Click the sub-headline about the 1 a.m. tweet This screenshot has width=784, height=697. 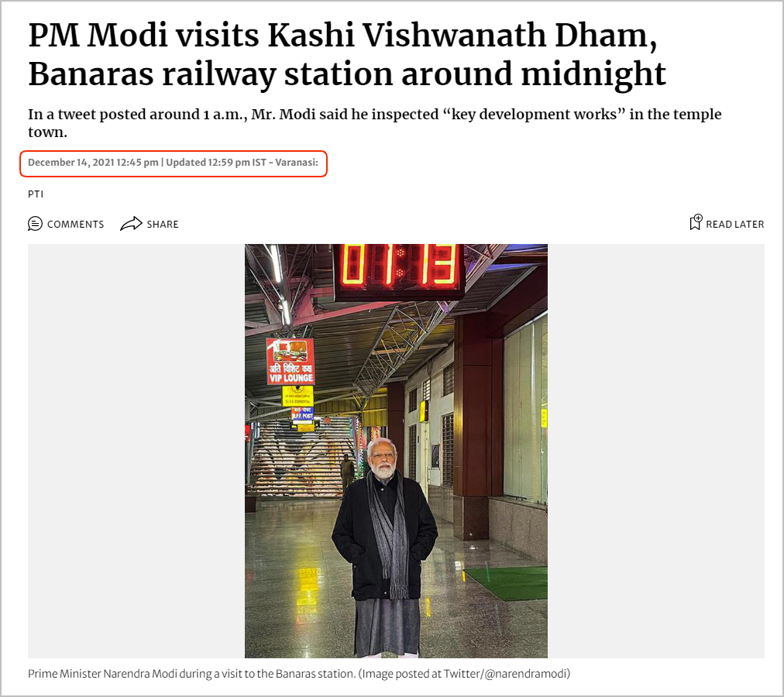374,123
